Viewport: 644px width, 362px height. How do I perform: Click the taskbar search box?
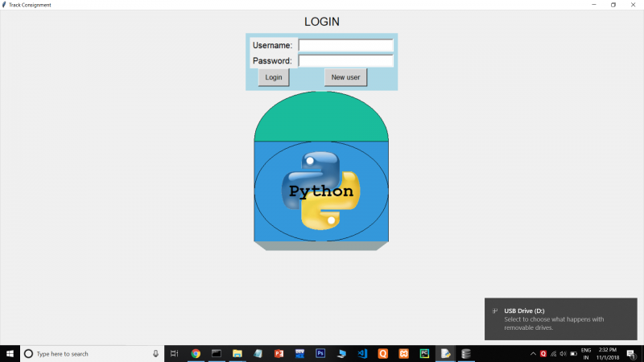click(x=92, y=353)
